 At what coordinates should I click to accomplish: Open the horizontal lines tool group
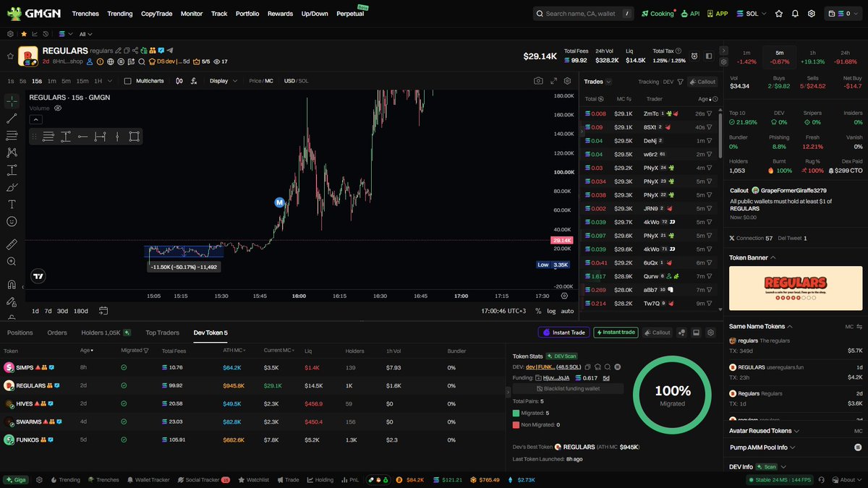12,135
